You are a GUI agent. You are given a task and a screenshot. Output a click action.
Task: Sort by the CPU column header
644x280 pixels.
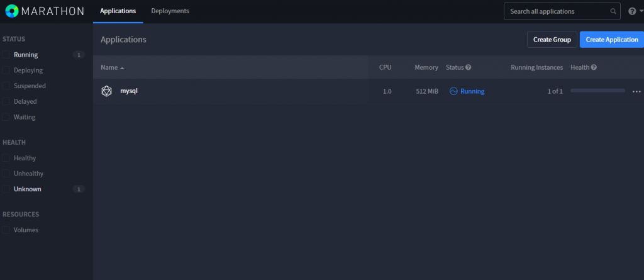[x=386, y=67]
